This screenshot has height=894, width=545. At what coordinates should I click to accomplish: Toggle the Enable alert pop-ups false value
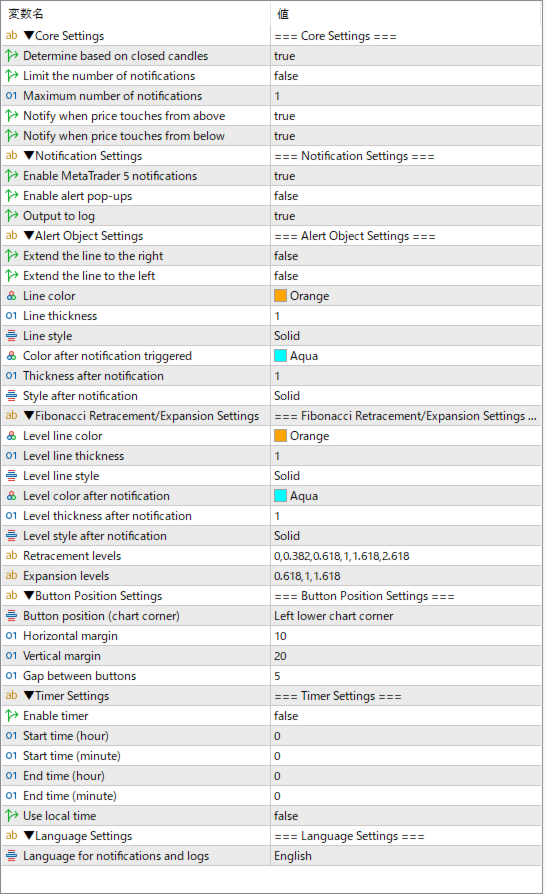tap(405, 196)
